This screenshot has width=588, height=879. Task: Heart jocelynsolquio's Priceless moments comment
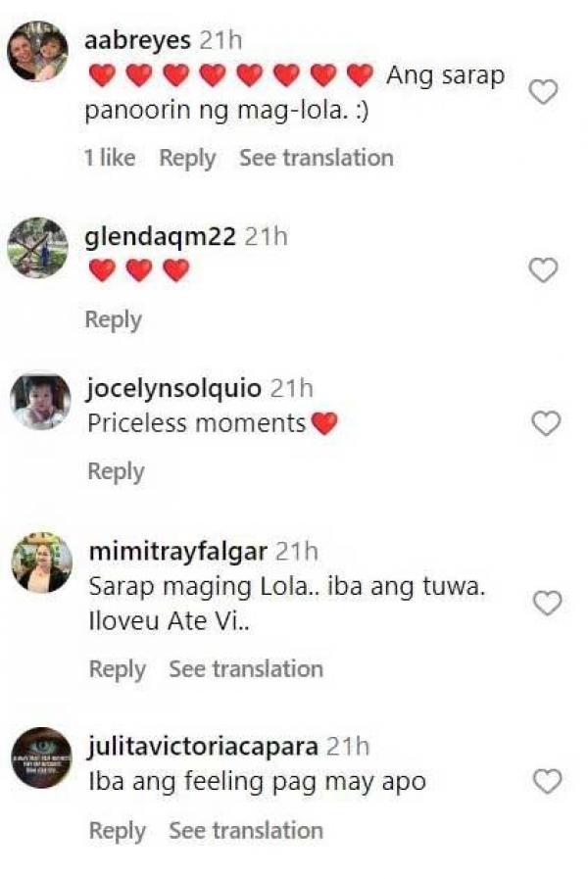[x=545, y=423]
